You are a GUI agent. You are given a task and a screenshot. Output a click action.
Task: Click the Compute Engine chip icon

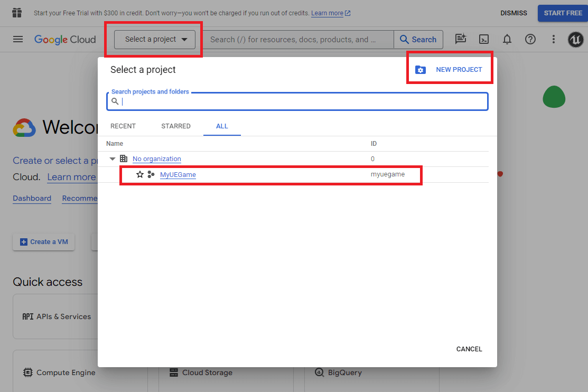pos(28,372)
